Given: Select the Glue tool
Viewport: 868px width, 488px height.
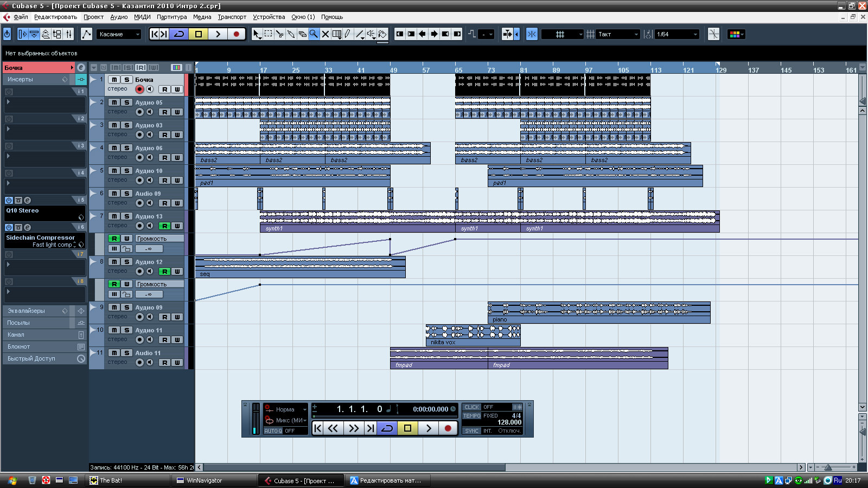Looking at the screenshot, I should click(291, 34).
